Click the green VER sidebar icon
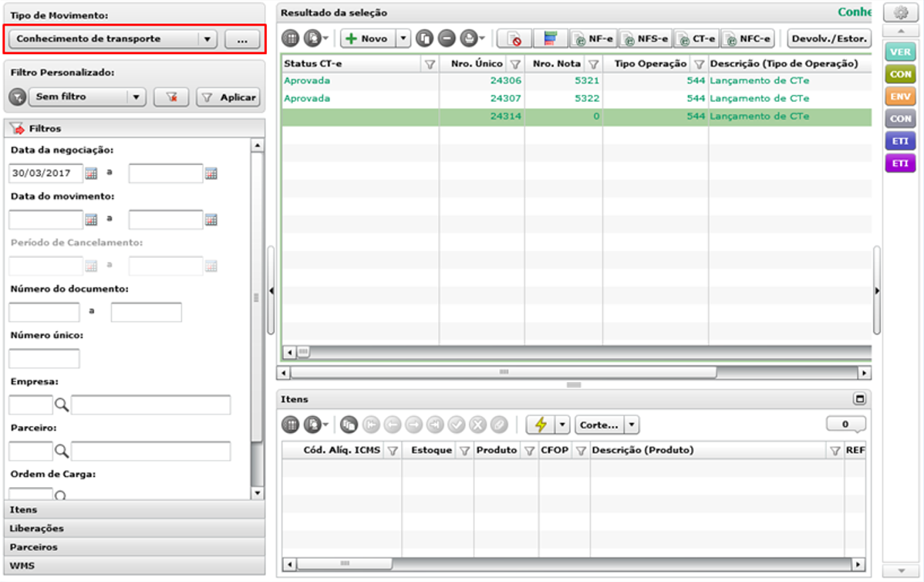This screenshot has width=924, height=582. [x=900, y=52]
